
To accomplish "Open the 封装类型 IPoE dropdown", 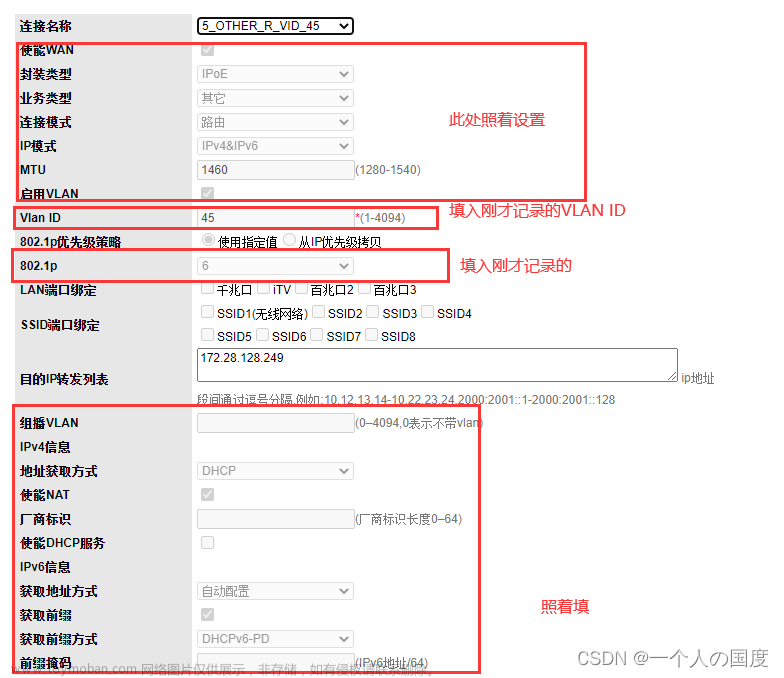I will click(x=276, y=74).
